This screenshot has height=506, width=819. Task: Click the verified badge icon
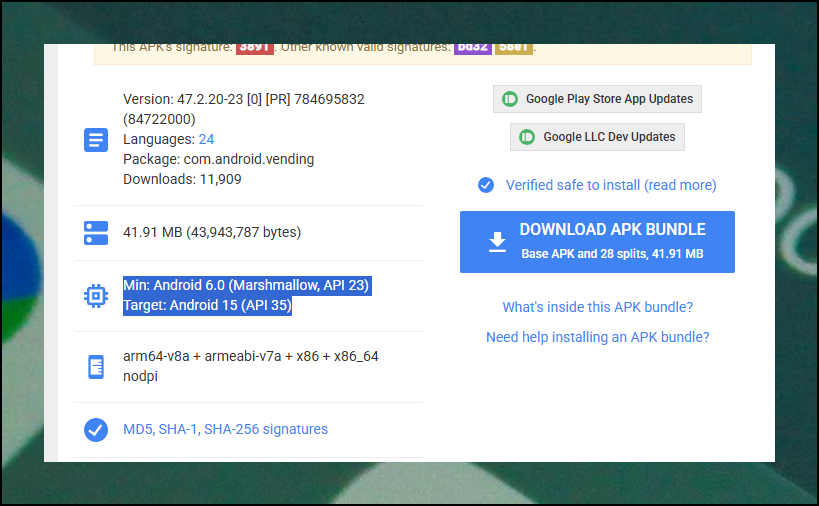click(x=486, y=185)
